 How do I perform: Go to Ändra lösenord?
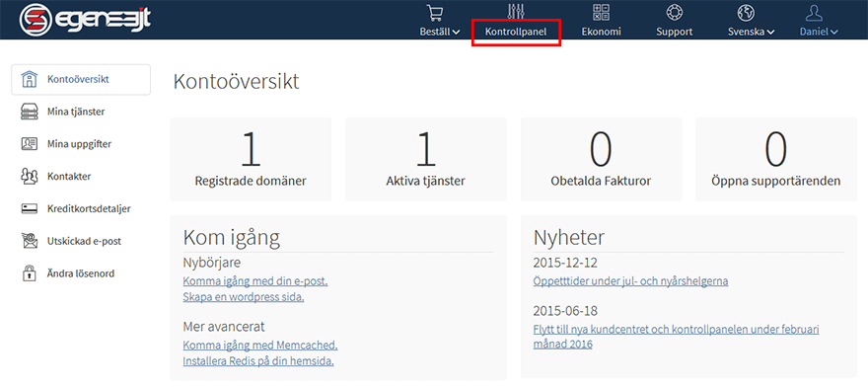click(x=81, y=273)
